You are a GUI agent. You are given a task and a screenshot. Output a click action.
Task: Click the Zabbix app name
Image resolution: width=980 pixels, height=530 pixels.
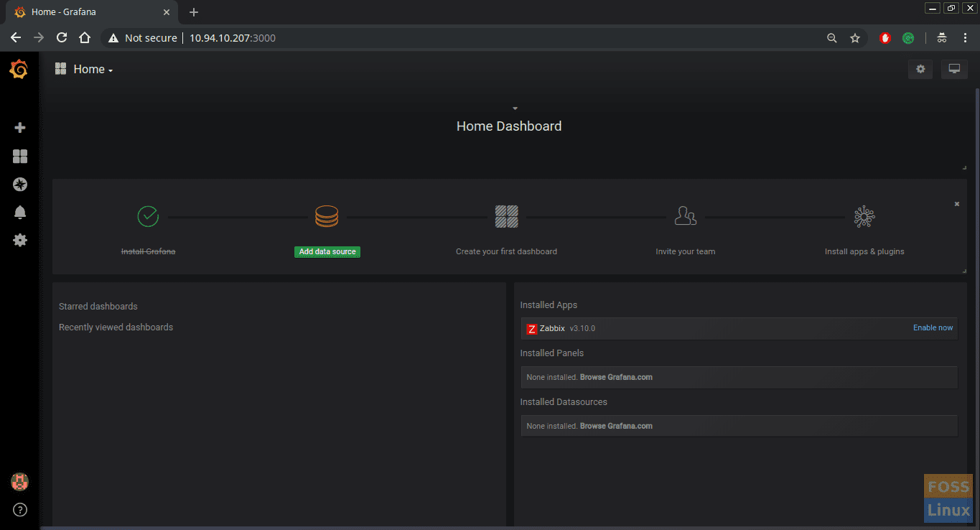pyautogui.click(x=552, y=328)
